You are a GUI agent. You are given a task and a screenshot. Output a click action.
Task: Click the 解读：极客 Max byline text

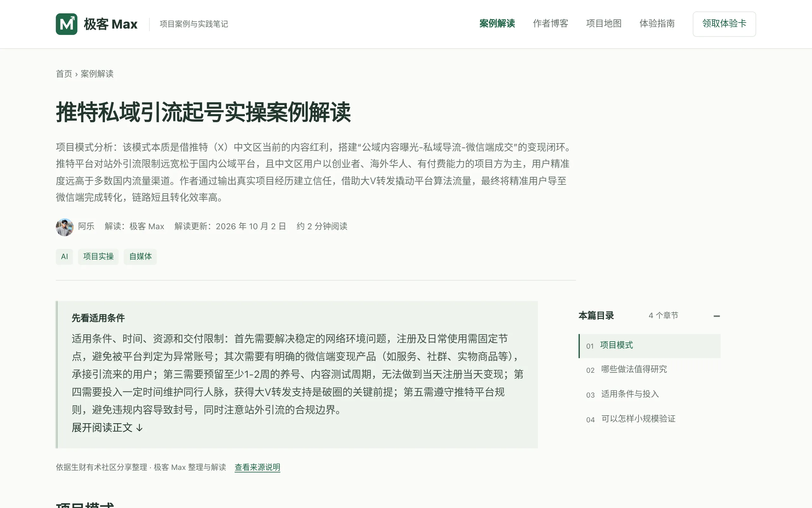pos(134,226)
